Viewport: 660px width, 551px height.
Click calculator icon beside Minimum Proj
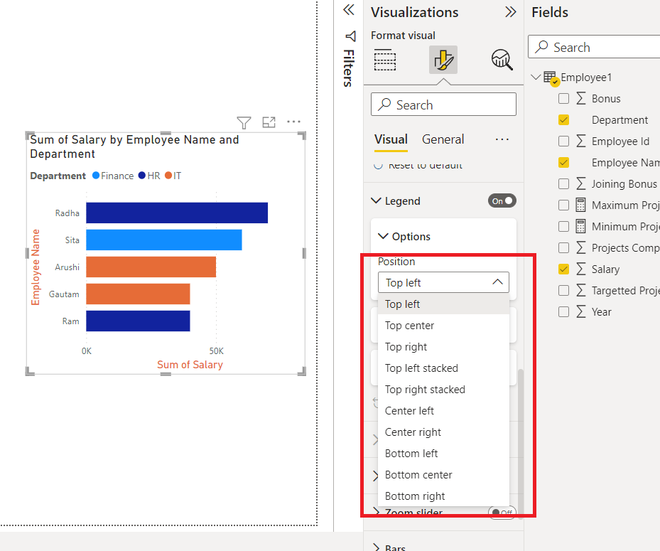click(581, 226)
